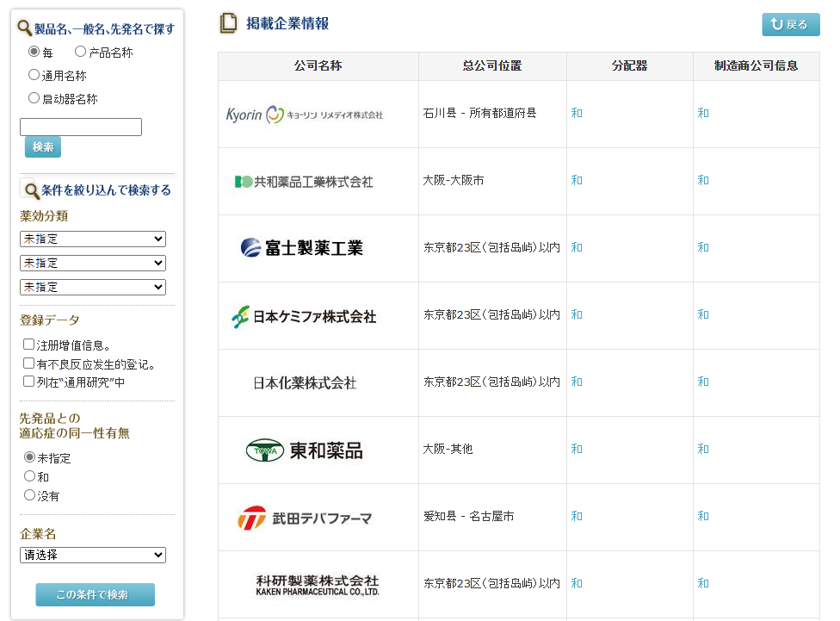Click the 東和薬品 Towa logo

coord(304,450)
